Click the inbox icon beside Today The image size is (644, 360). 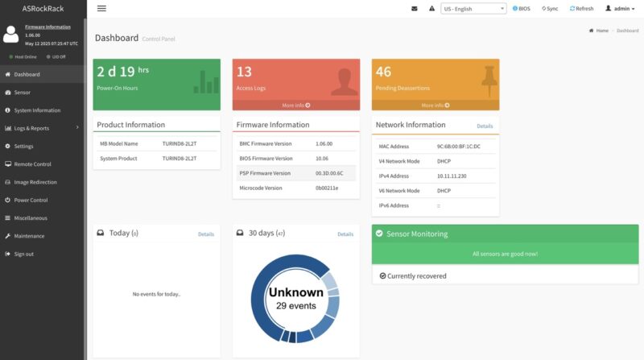(x=100, y=233)
